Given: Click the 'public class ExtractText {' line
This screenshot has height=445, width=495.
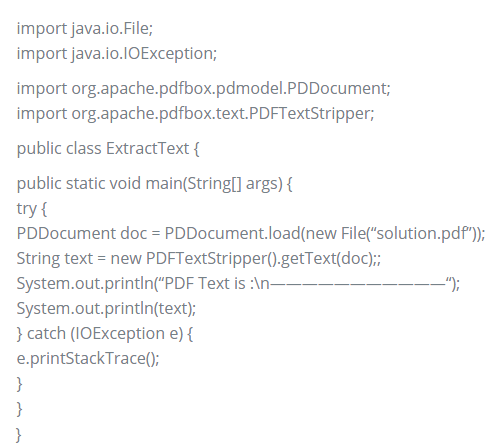Looking at the screenshot, I should [x=108, y=149].
